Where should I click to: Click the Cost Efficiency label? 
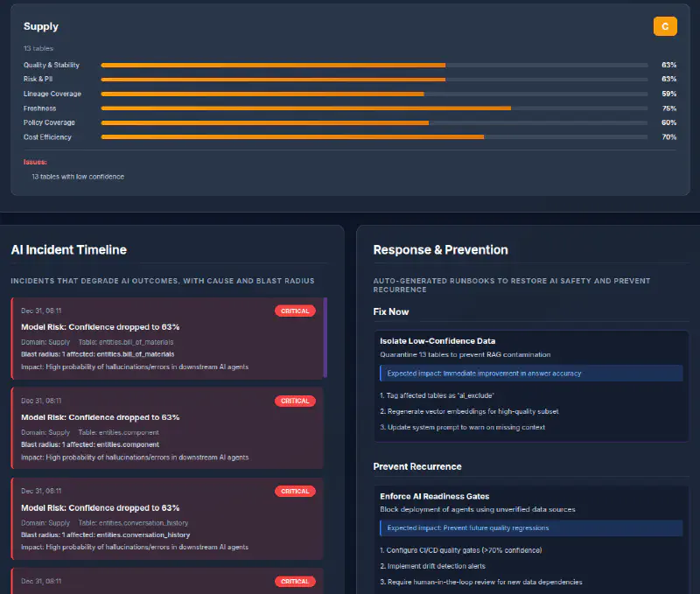point(47,137)
